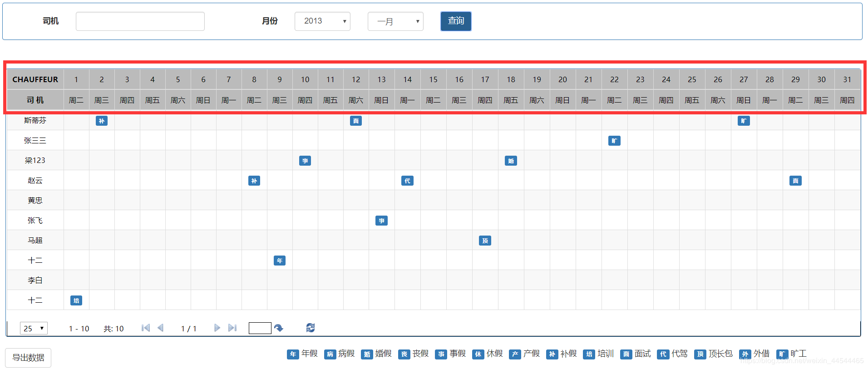Click the 病假 legend icon
This screenshot has width=868, height=369.
(x=330, y=354)
